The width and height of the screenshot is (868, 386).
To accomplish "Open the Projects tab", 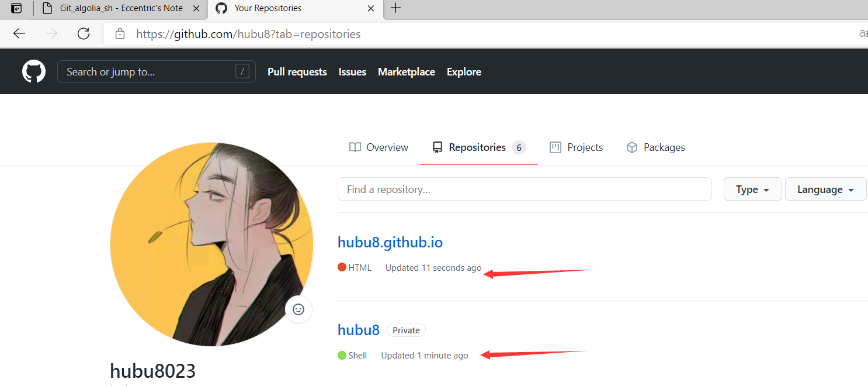I will [576, 147].
